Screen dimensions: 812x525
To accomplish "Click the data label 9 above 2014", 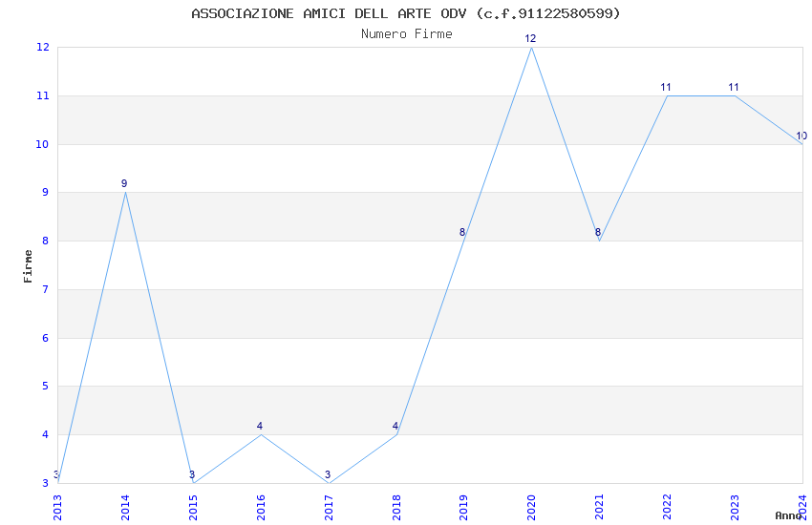I will (124, 183).
